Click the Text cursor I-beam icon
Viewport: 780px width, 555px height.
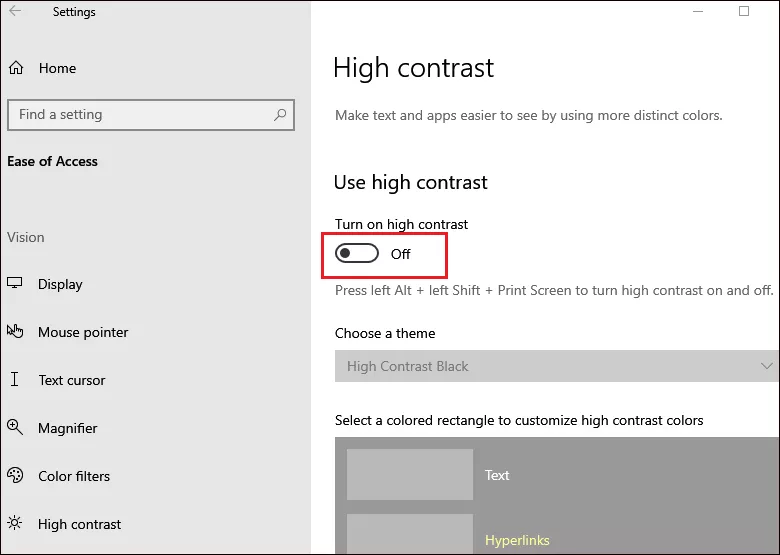point(14,379)
